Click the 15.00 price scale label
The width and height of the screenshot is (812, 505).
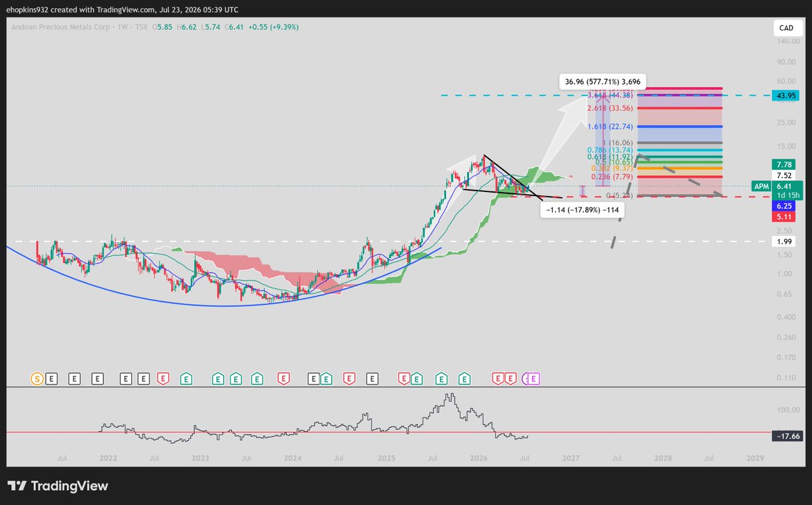[x=786, y=145]
